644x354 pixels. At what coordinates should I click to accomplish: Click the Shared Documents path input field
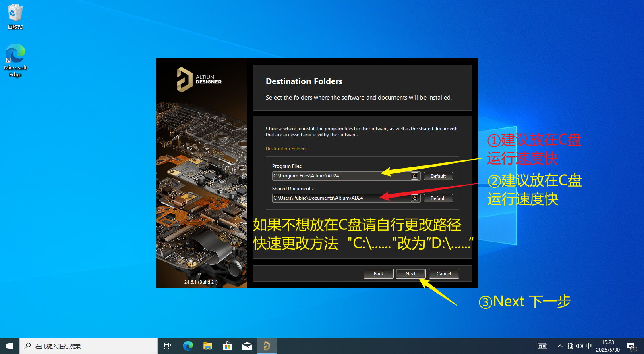[342, 198]
